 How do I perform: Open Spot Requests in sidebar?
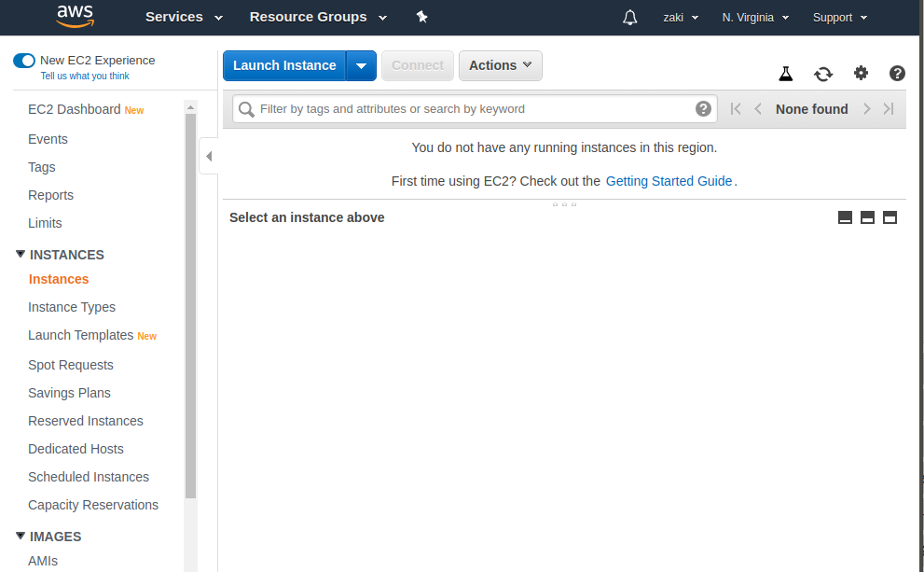pyautogui.click(x=71, y=365)
